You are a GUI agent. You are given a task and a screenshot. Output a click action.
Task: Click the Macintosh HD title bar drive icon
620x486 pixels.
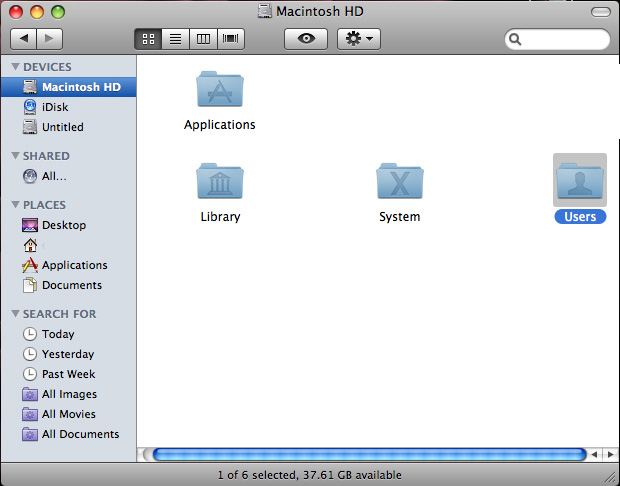pos(265,11)
